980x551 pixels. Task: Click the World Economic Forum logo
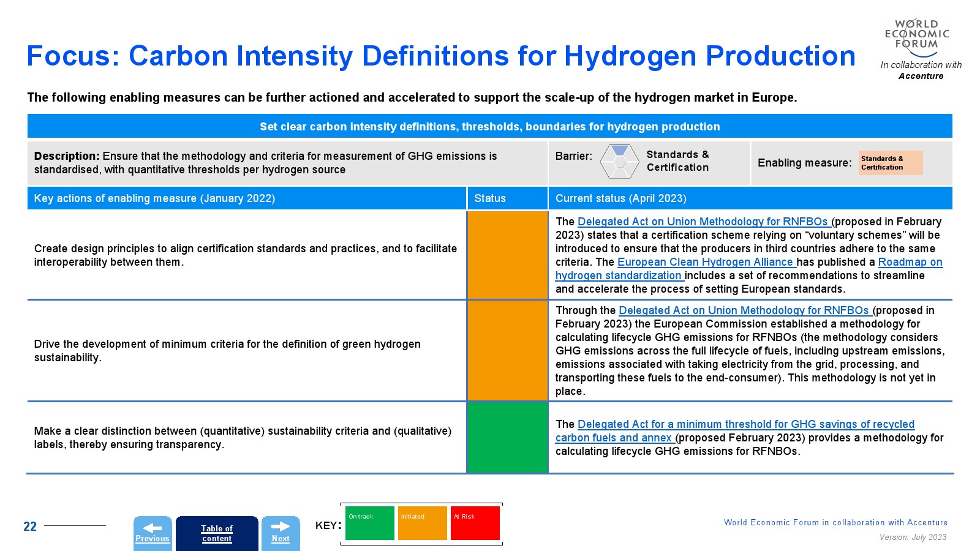click(917, 37)
